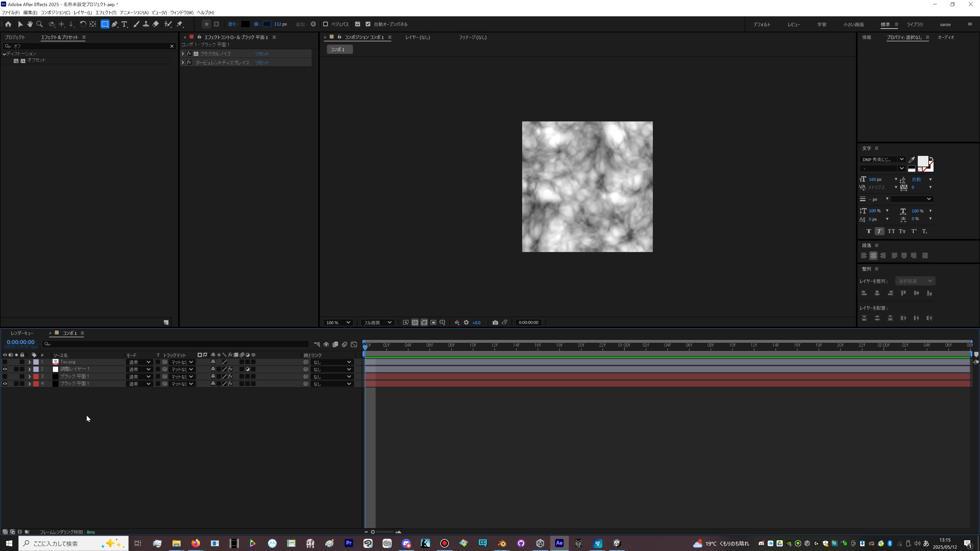
Task: Uncheck 自動オープンパネル checkbox
Action: [368, 24]
